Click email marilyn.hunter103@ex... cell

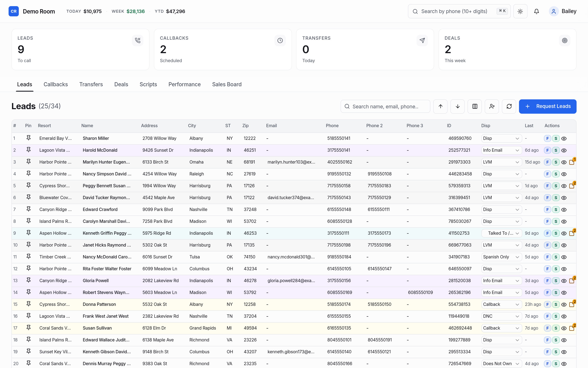[x=291, y=162]
